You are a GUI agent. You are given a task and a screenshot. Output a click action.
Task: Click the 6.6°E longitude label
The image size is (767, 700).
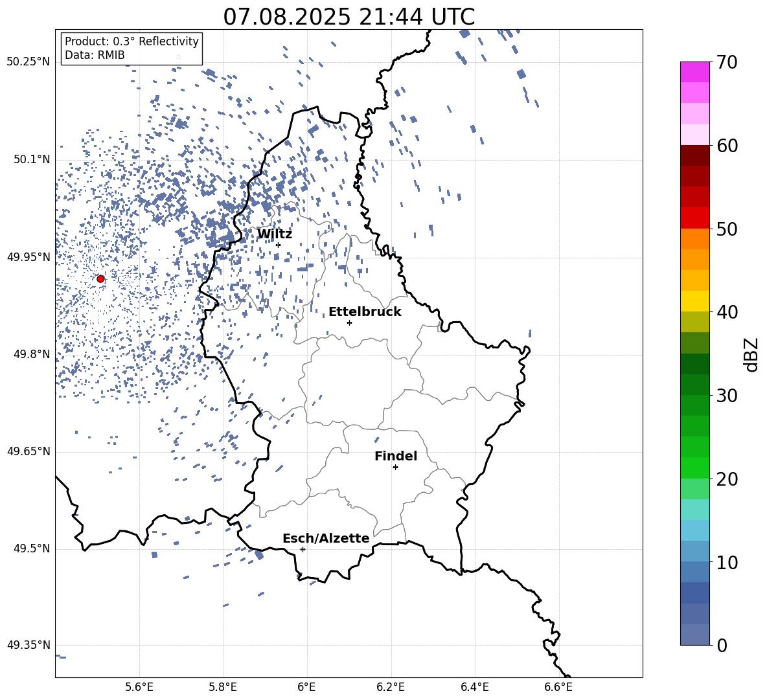[558, 687]
